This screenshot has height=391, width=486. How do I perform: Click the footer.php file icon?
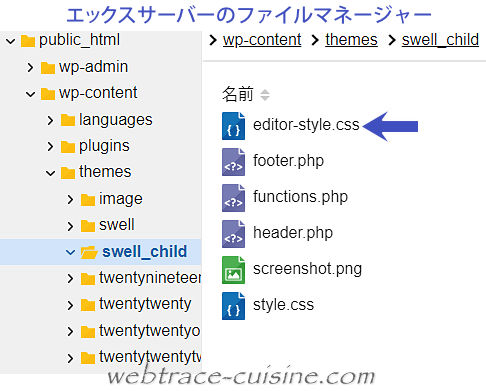click(x=233, y=162)
